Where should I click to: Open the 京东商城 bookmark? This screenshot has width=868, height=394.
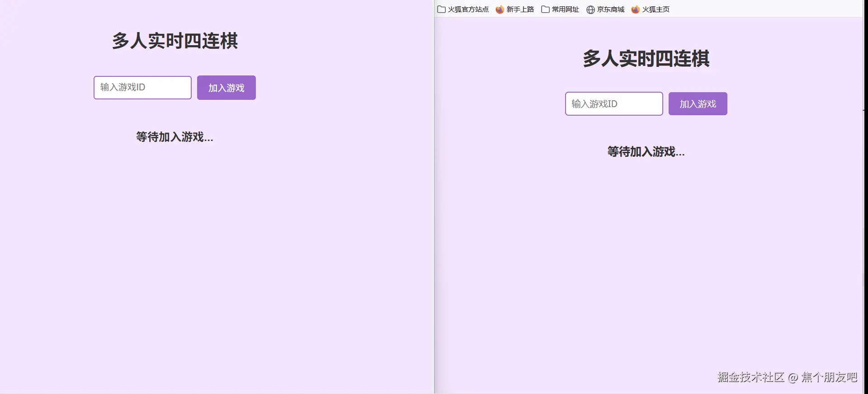point(605,9)
